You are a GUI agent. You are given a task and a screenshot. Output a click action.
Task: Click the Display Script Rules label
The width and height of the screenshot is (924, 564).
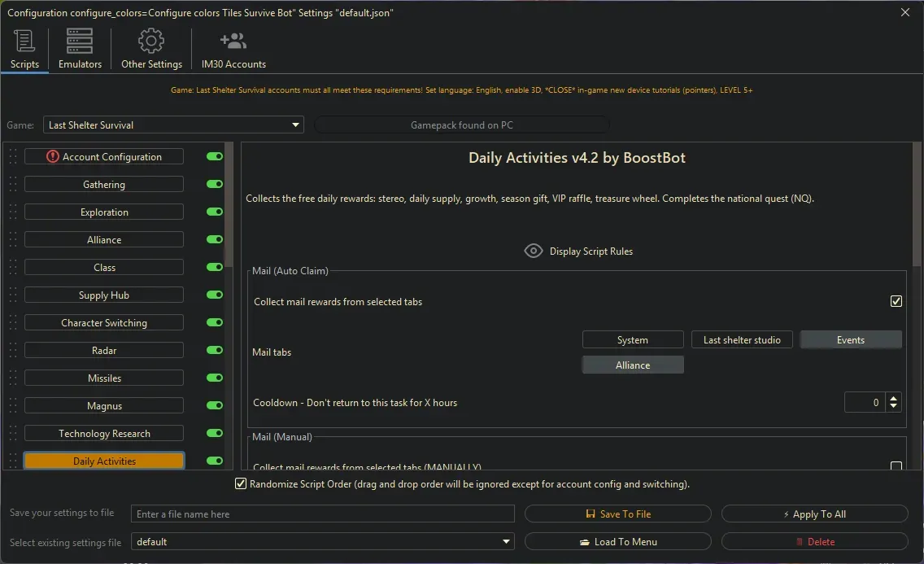click(x=591, y=251)
